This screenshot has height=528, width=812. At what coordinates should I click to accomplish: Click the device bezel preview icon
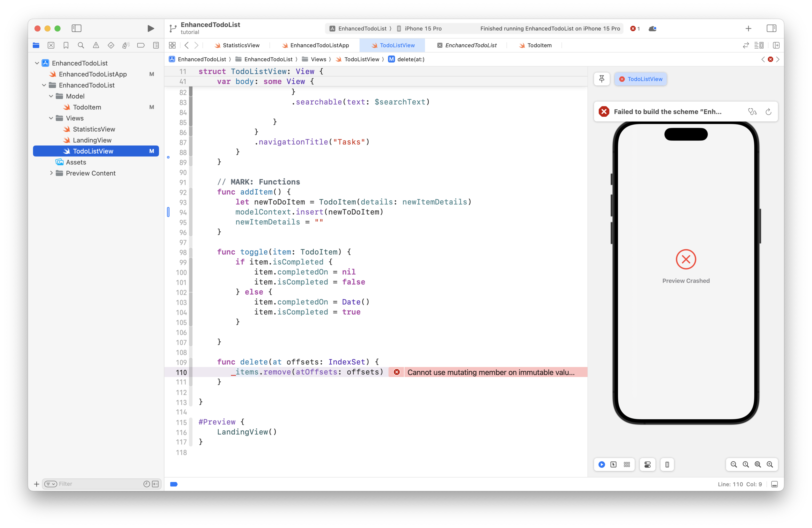667,464
